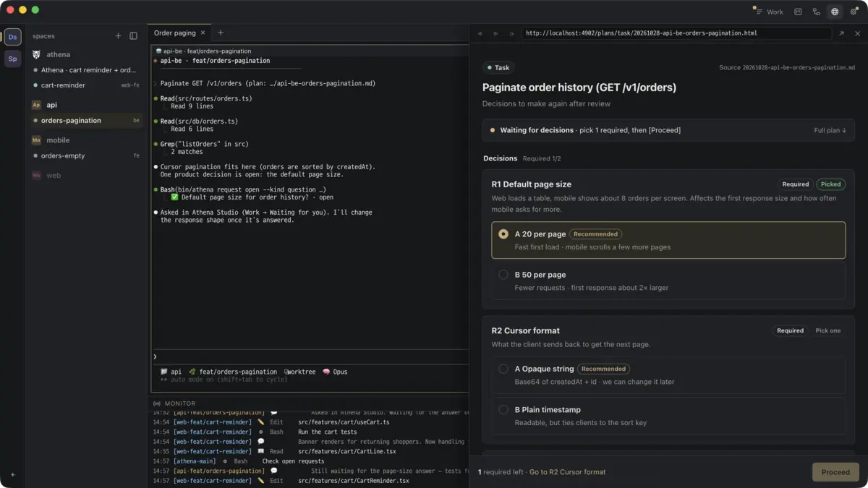This screenshot has height=488, width=868.
Task: Open the Athena cart reminder session
Action: pos(86,70)
